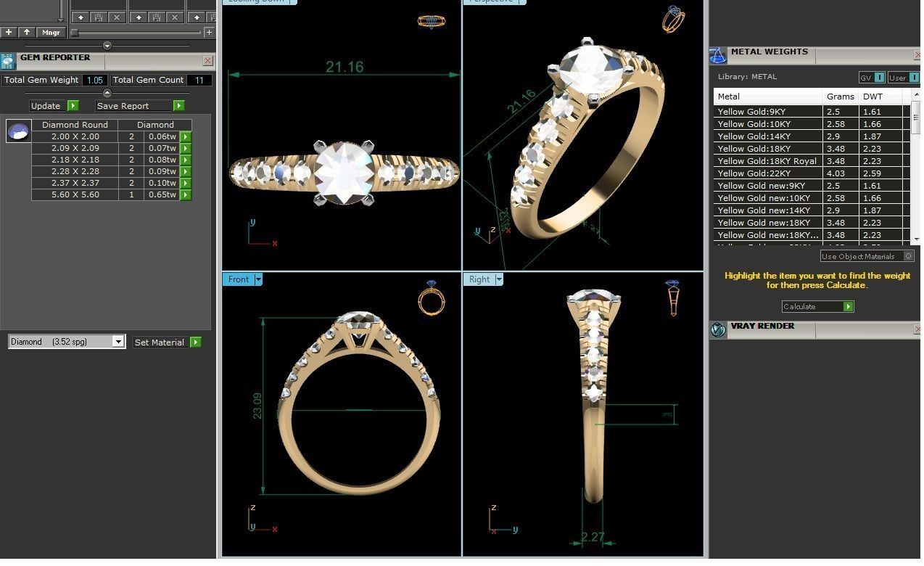Screen dimensions: 924x566
Task: Close the Gem Reporter panel
Action: click(x=208, y=61)
